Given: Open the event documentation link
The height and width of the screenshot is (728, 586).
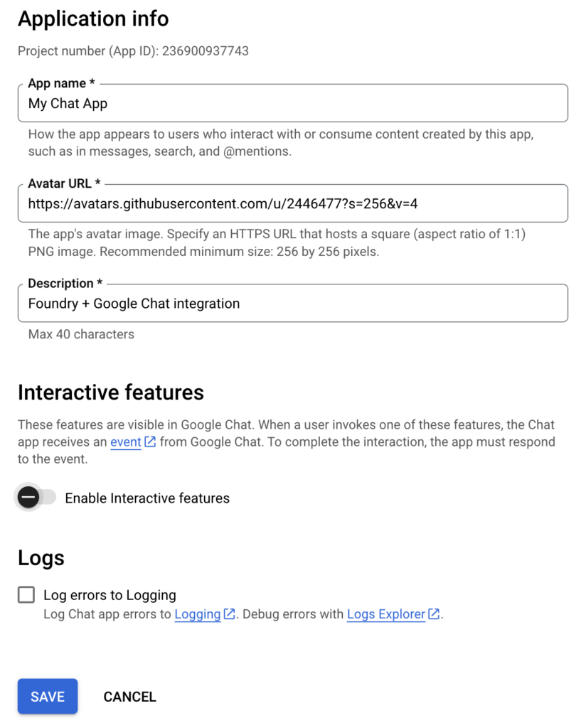Looking at the screenshot, I should [x=125, y=441].
